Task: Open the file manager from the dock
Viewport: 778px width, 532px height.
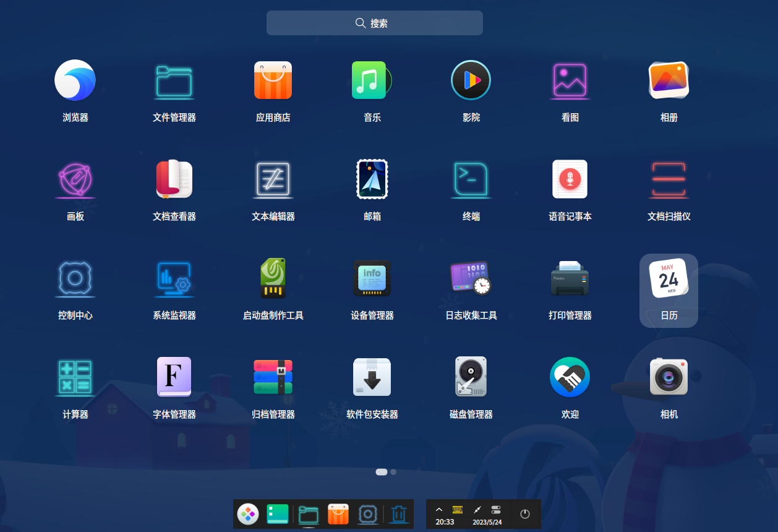Action: [309, 514]
